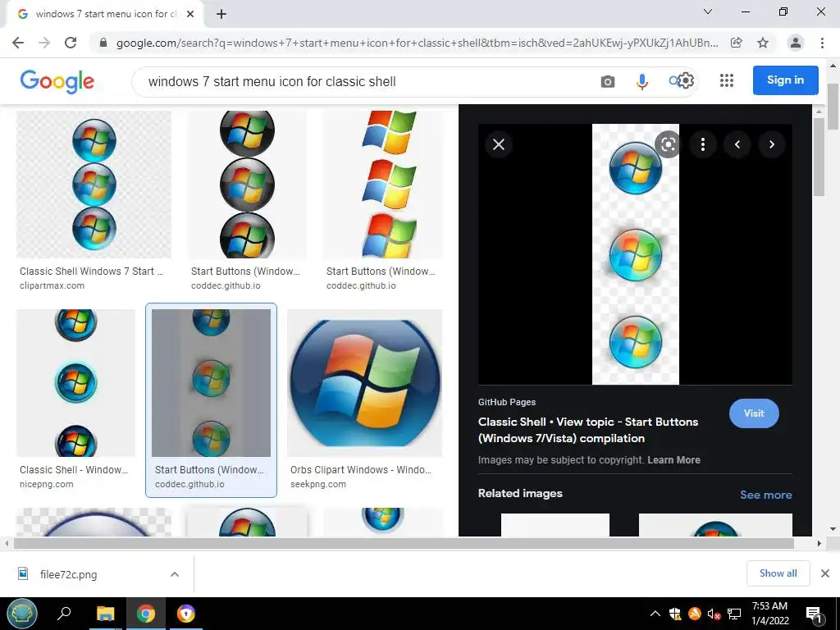Screen dimensions: 840x630
Task: Select the Windows flag Start Buttons thumbnail
Action: tap(382, 185)
